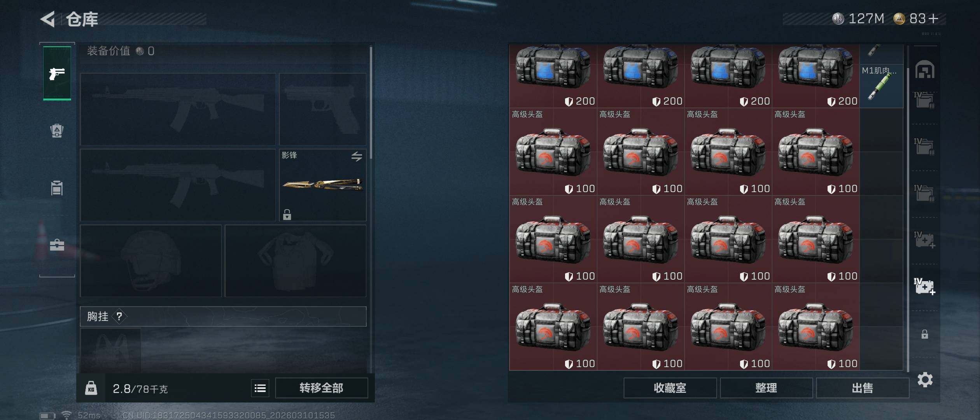Open the settings gear icon
The width and height of the screenshot is (980, 420).
tap(925, 380)
